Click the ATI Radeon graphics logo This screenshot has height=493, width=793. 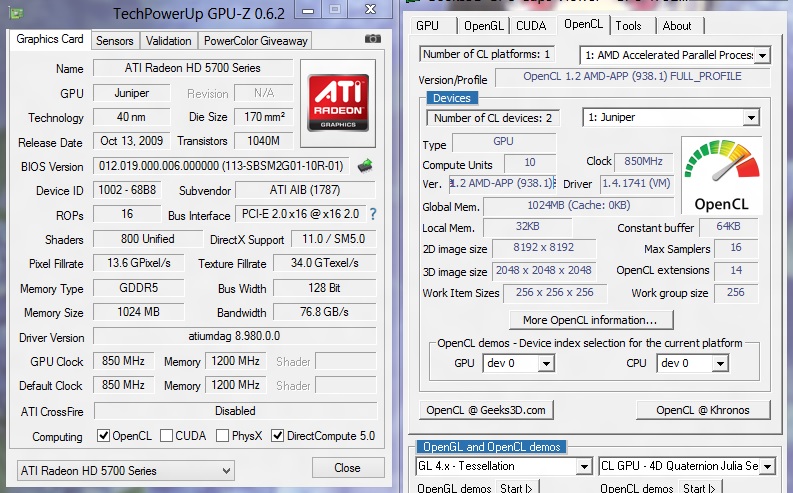338,103
